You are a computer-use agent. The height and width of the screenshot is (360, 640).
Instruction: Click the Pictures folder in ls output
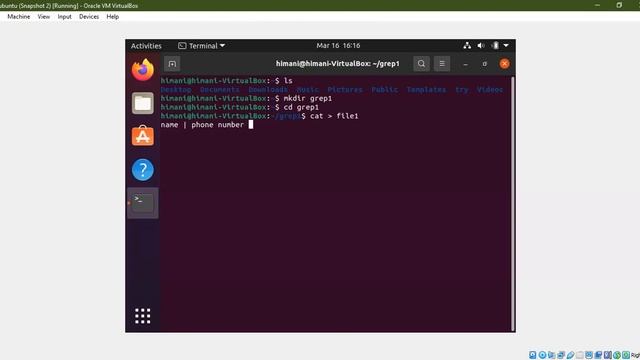pos(345,90)
